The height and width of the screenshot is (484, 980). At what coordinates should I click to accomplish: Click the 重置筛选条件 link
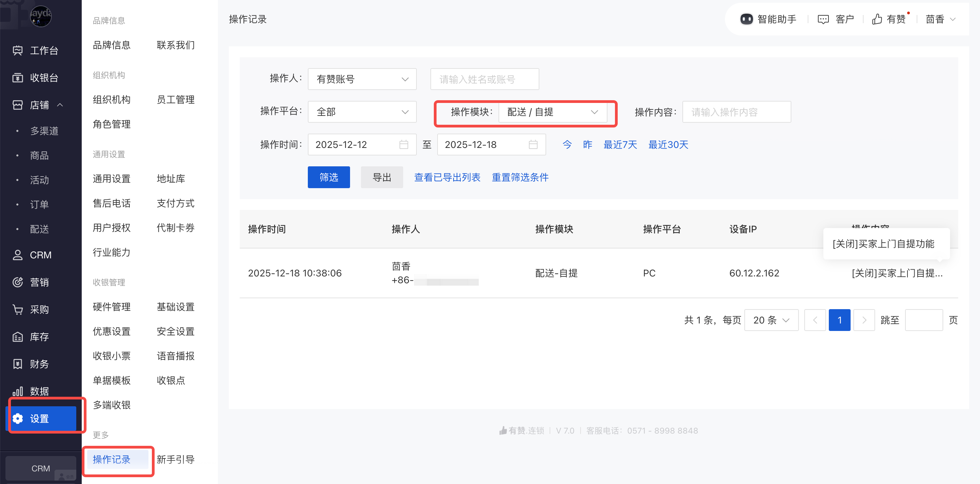[x=520, y=178]
